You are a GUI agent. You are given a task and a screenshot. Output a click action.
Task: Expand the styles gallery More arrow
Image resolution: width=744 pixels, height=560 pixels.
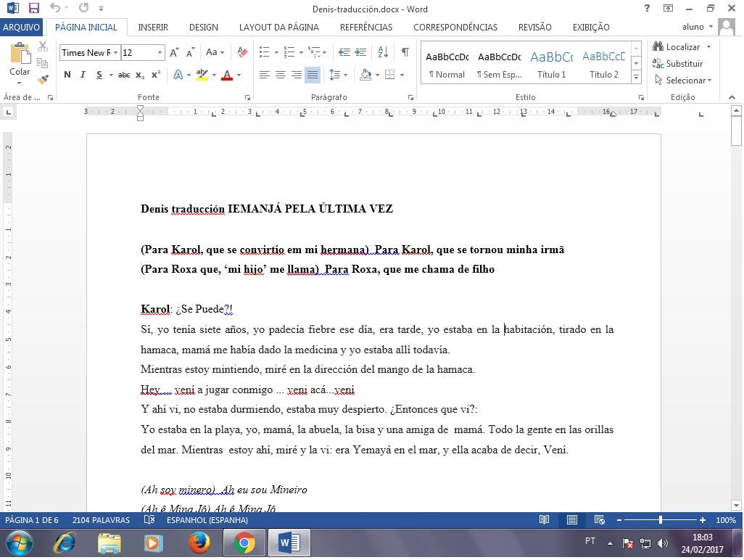coord(636,77)
